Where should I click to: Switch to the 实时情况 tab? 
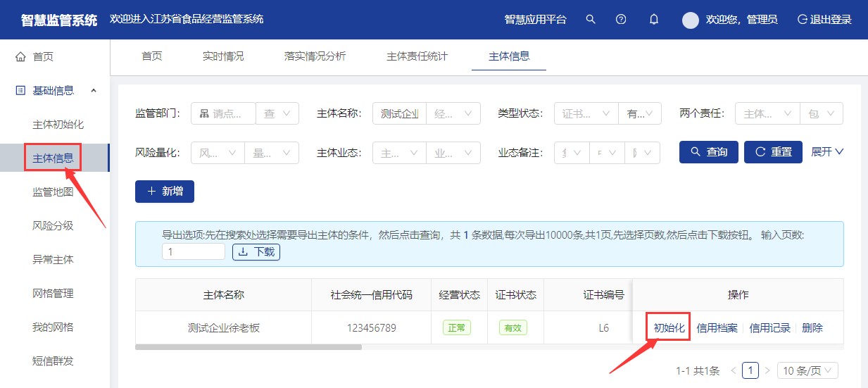pos(223,56)
